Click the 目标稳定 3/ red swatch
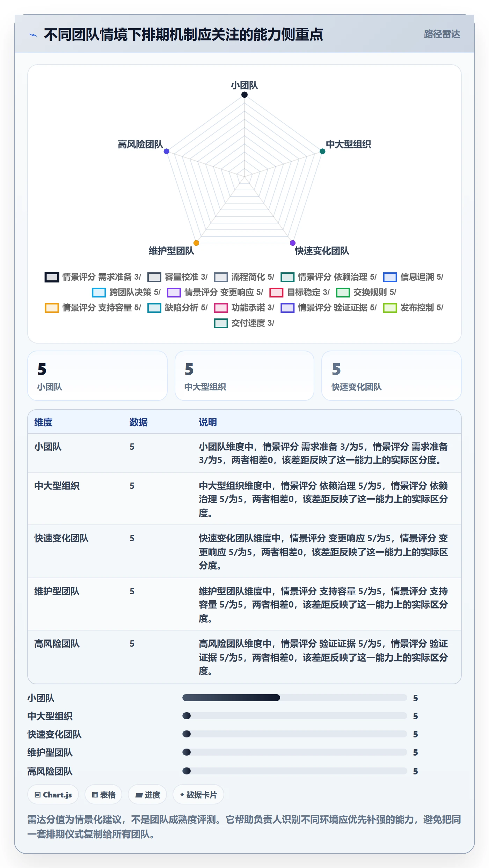Image resolution: width=489 pixels, height=868 pixels. point(276,292)
